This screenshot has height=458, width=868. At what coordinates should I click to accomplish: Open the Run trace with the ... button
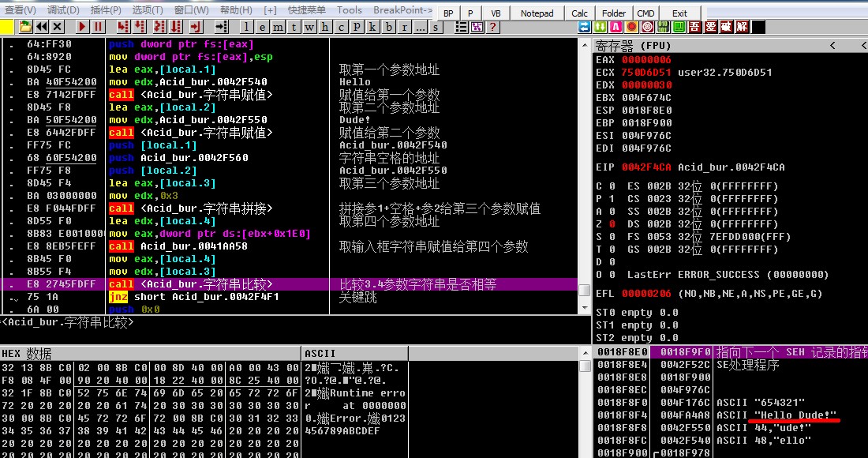(421, 27)
